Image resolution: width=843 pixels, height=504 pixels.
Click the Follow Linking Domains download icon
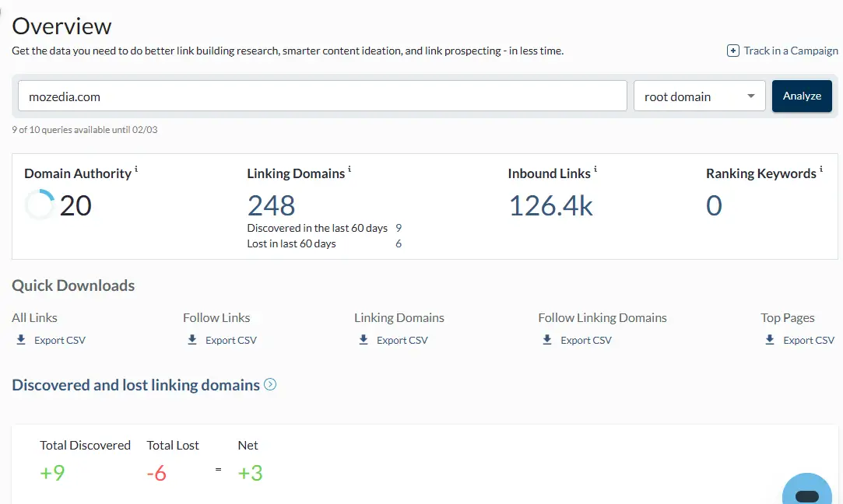pyautogui.click(x=546, y=340)
